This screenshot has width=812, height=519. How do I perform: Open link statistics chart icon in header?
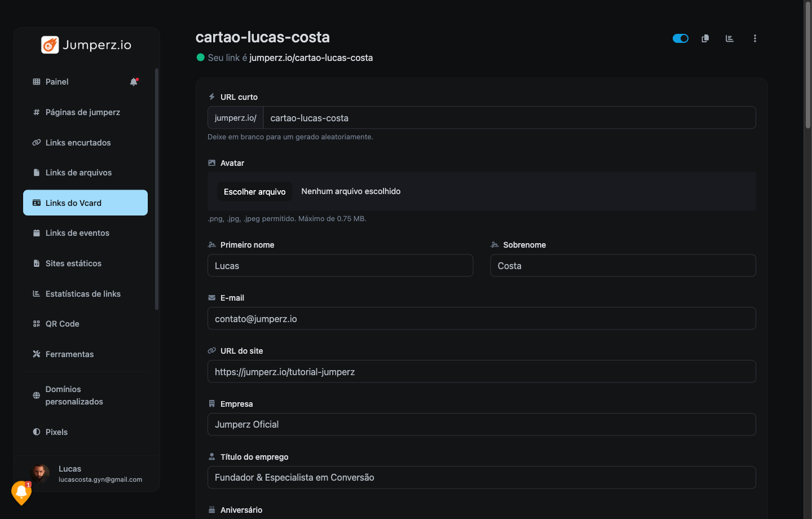pos(730,38)
